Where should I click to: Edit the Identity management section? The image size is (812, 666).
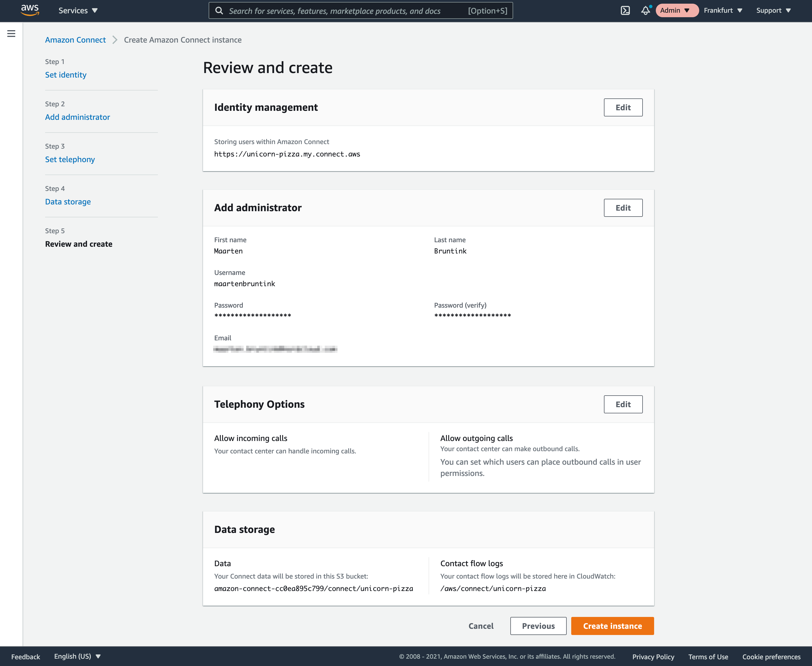623,107
